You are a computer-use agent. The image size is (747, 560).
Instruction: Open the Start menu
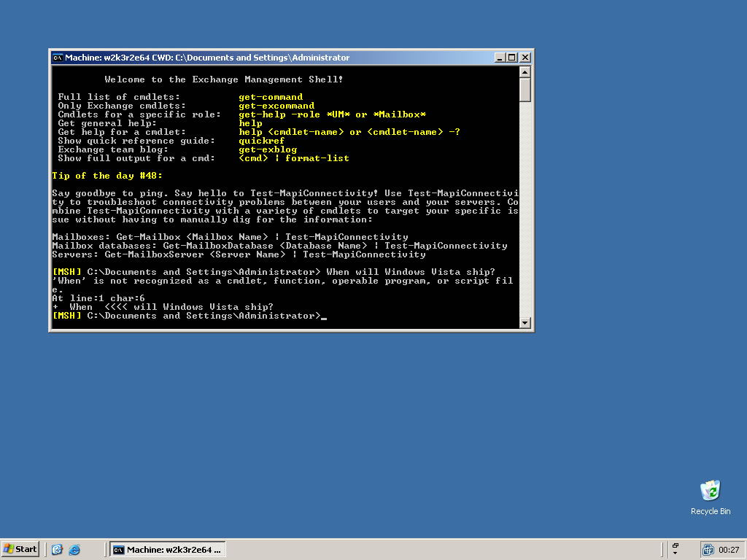pos(20,549)
